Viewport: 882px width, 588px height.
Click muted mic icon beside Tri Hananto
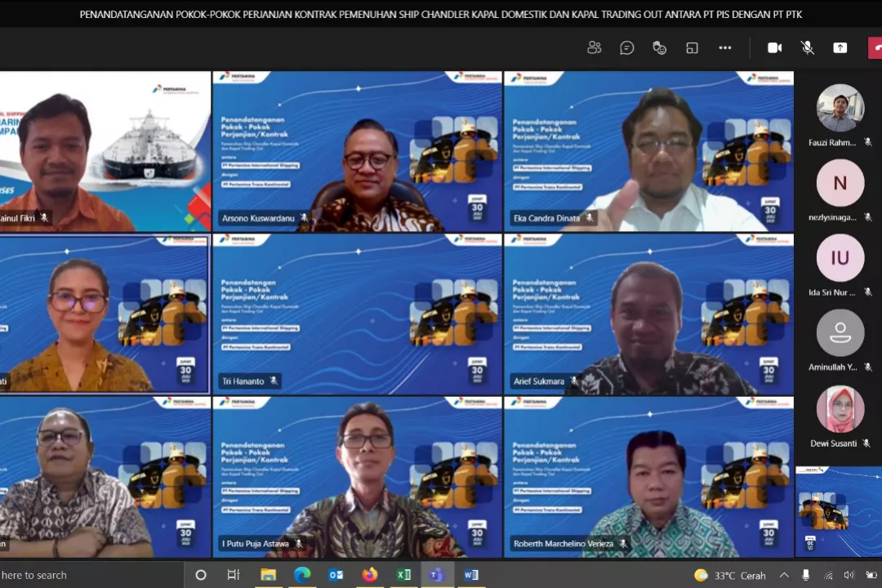click(x=274, y=381)
